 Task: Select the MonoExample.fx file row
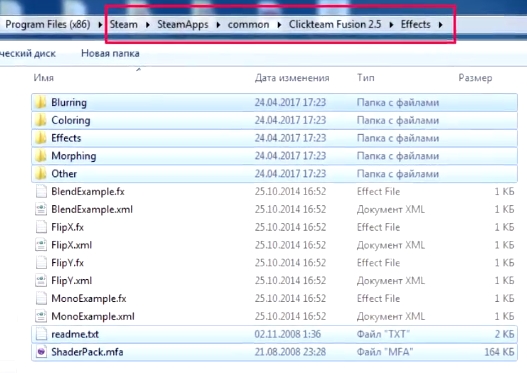click(274, 298)
